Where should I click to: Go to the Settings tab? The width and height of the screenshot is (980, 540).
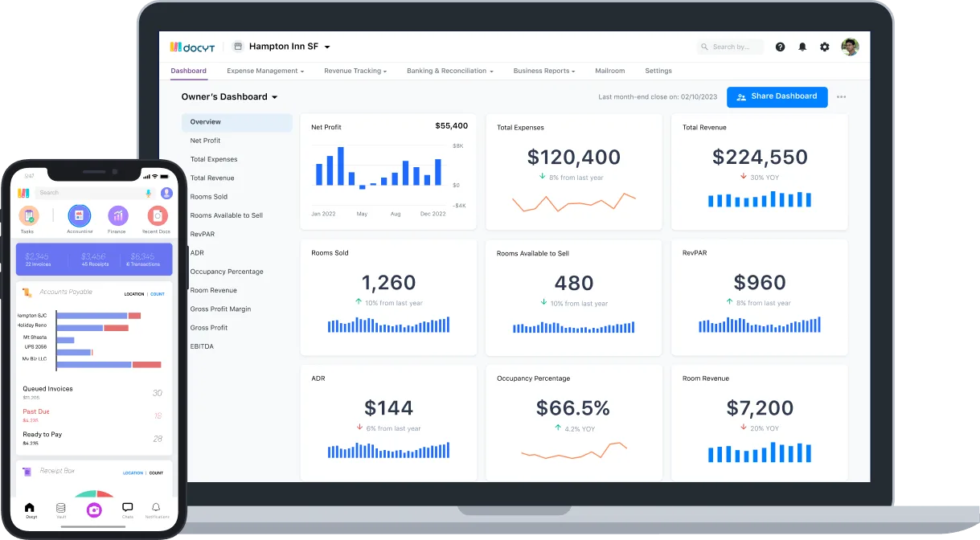[658, 71]
